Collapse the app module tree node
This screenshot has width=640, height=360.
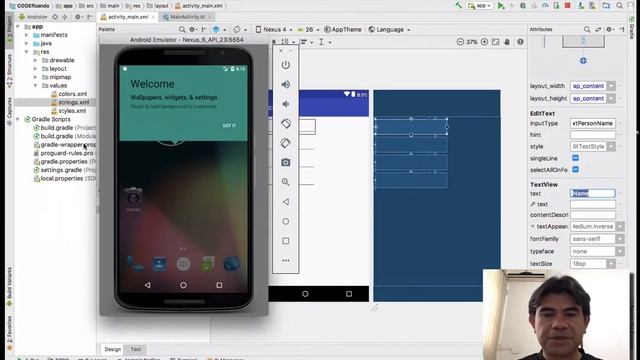(x=18, y=27)
